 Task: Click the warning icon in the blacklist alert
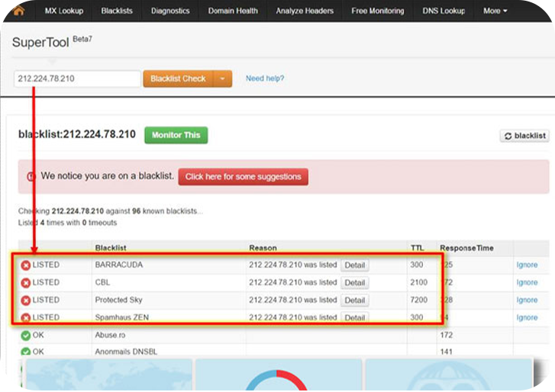coord(31,176)
